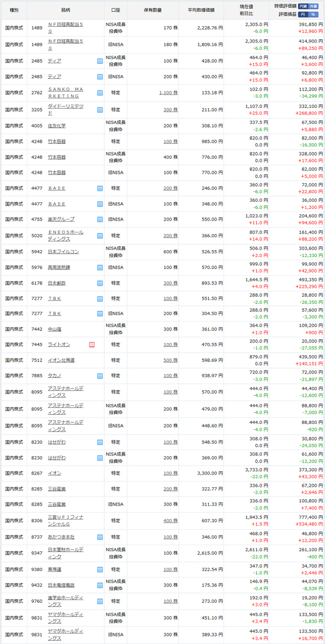This screenshot has height=644, width=325.
Task: Click the blue icon beside ENEOSホールディングス
Action: click(x=100, y=236)
